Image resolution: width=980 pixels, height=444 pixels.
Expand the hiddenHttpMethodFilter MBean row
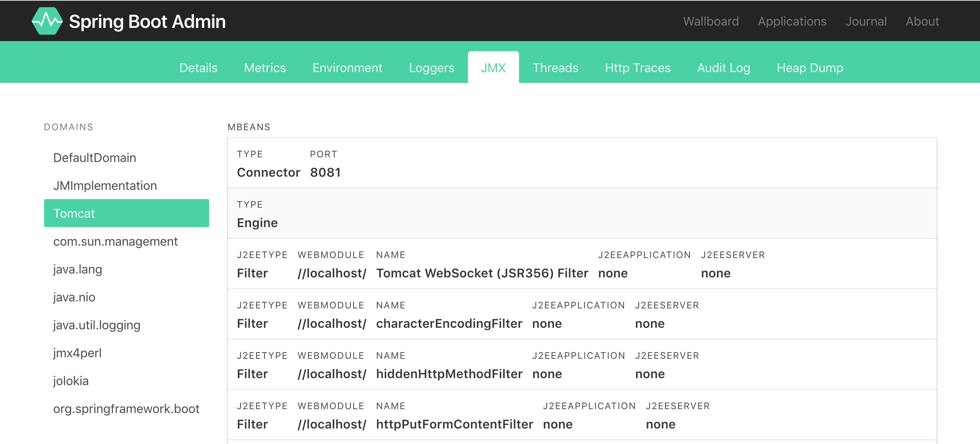[x=582, y=365]
